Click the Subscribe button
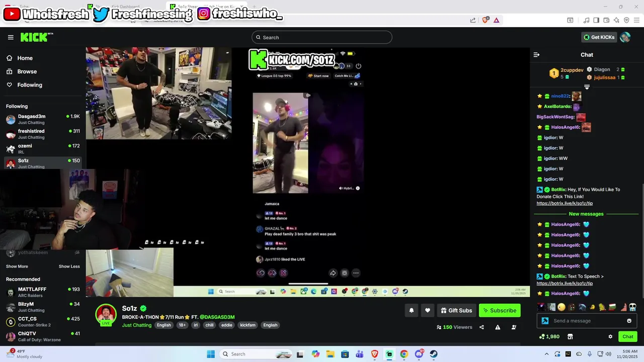 coord(500,311)
